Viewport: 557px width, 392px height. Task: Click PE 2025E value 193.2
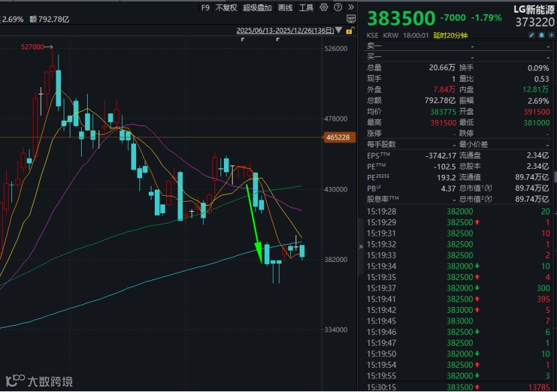(x=446, y=178)
